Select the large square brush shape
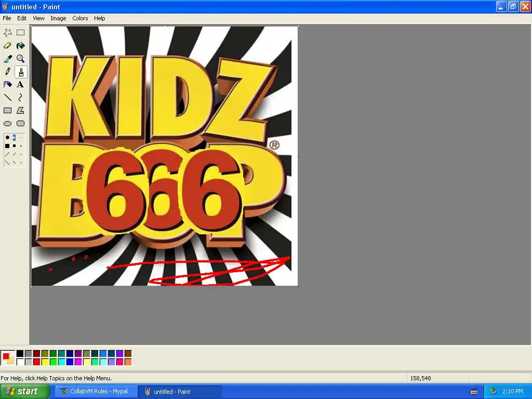The width and height of the screenshot is (532, 399). point(7,146)
